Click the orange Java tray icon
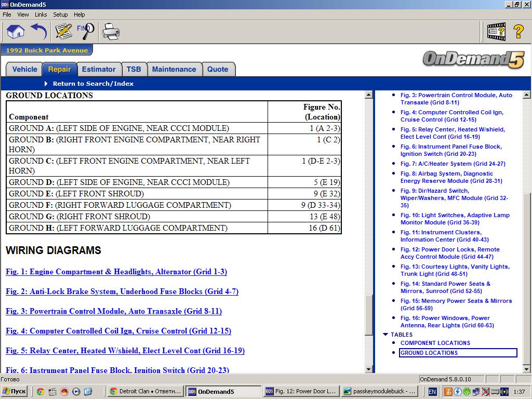This screenshot has width=532, height=399. click(448, 392)
